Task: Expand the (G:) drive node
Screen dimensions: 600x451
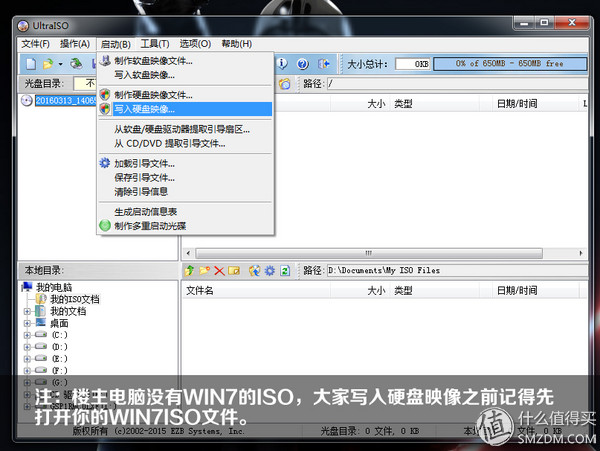Action: pos(27,383)
